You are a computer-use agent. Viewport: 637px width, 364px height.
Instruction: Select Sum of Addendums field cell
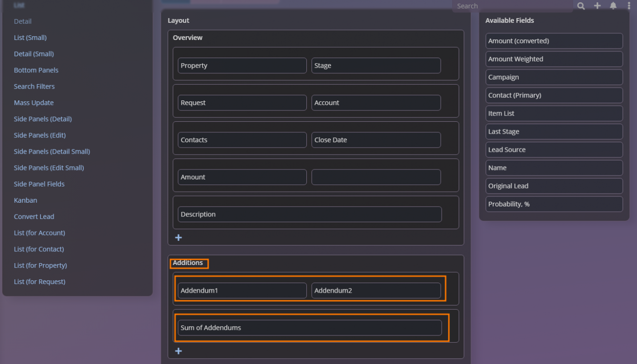click(x=310, y=328)
